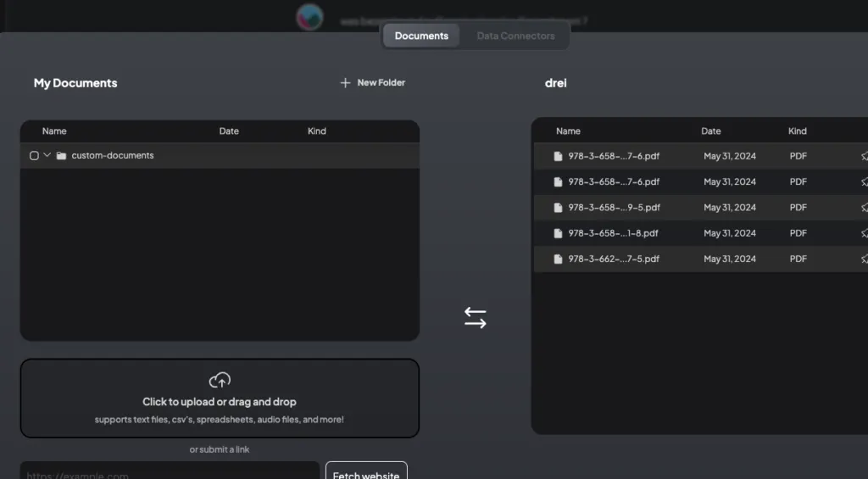Select the second 978-3-658-...7-6.pdf row
Screen dimensions: 868x479
click(x=701, y=181)
